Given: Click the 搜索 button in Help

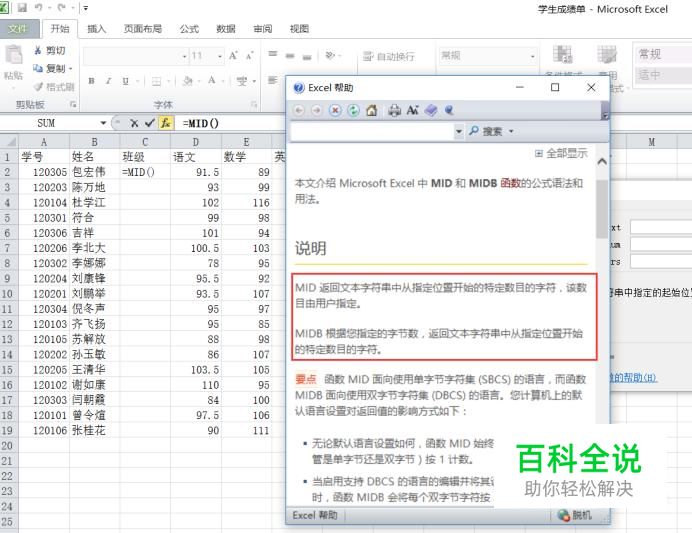Looking at the screenshot, I should coord(486,131).
